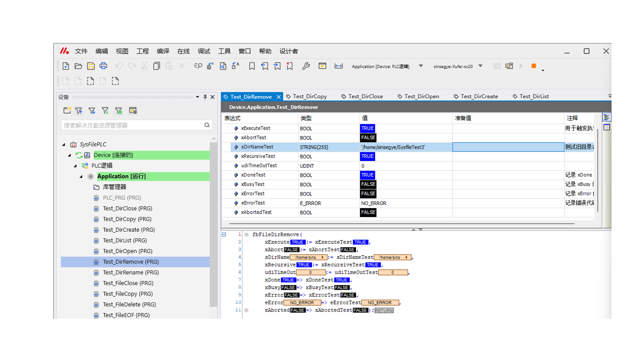Open the 文件 menu
Image resolution: width=644 pixels, height=362 pixels.
(81, 51)
